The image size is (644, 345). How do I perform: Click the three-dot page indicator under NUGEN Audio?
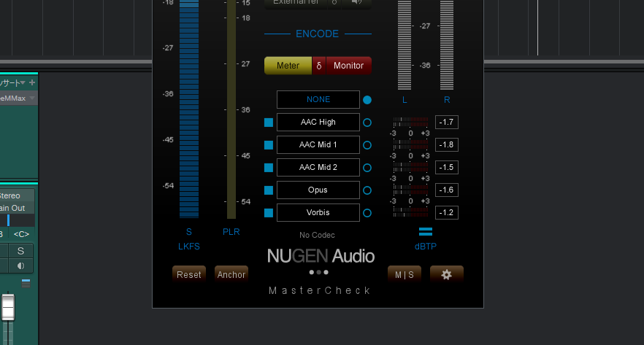pos(318,272)
